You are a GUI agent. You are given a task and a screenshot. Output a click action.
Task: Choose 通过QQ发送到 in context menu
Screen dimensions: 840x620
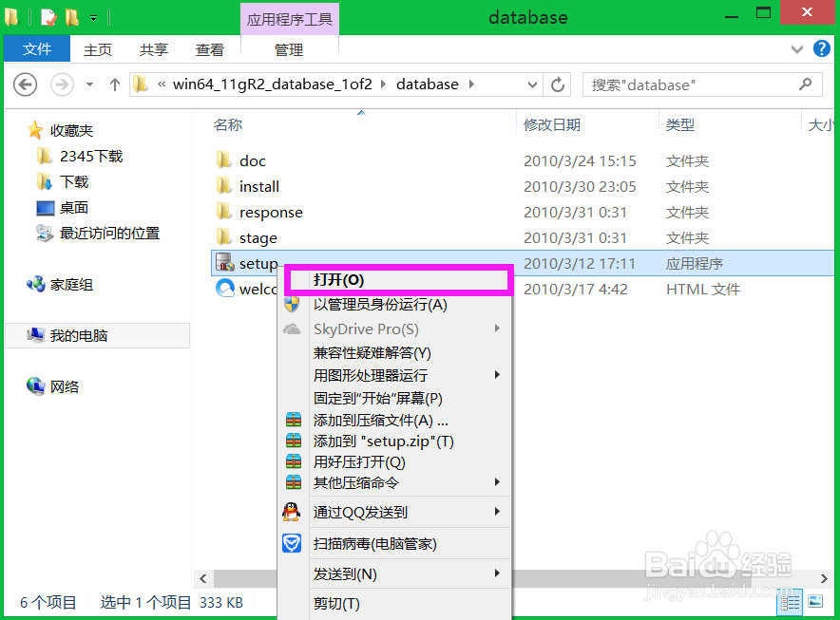pyautogui.click(x=394, y=513)
